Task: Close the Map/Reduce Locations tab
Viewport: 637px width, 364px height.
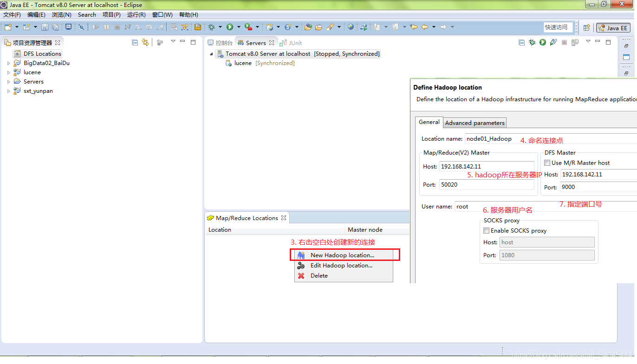Action: [x=284, y=218]
